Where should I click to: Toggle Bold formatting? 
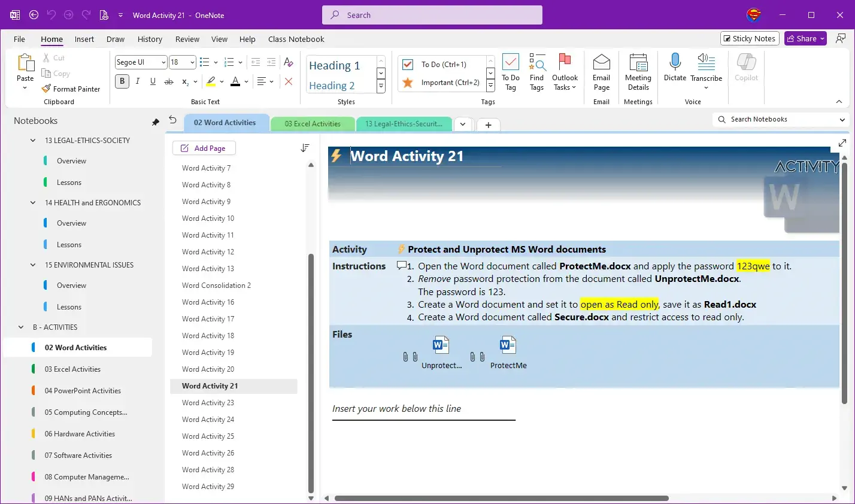click(x=122, y=81)
